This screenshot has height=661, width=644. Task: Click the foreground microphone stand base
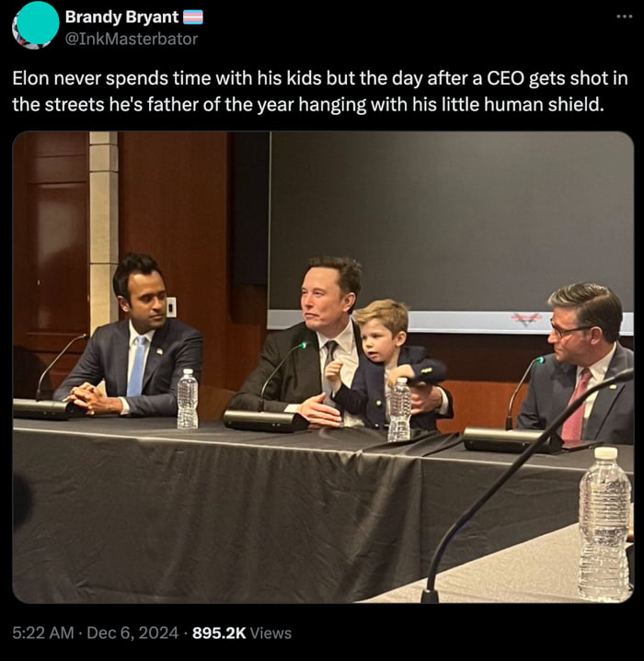coord(430,595)
